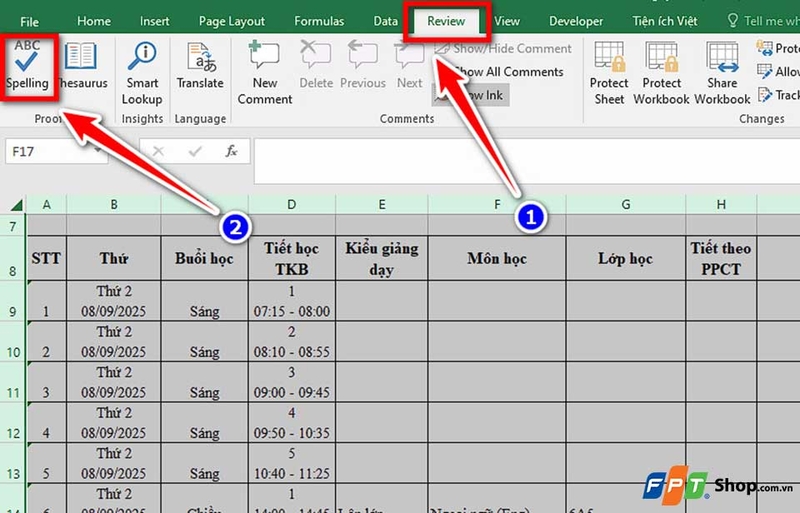This screenshot has height=513, width=800.
Task: Select row 13 header
Action: click(13, 462)
